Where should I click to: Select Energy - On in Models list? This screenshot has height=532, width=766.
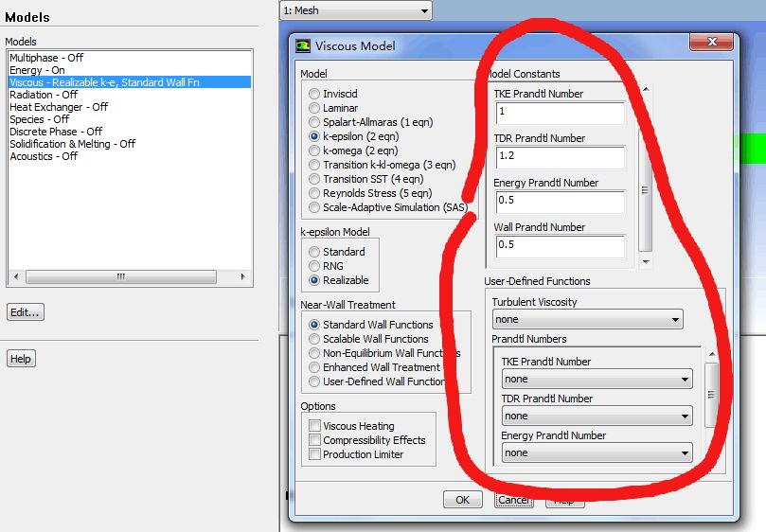(x=38, y=70)
